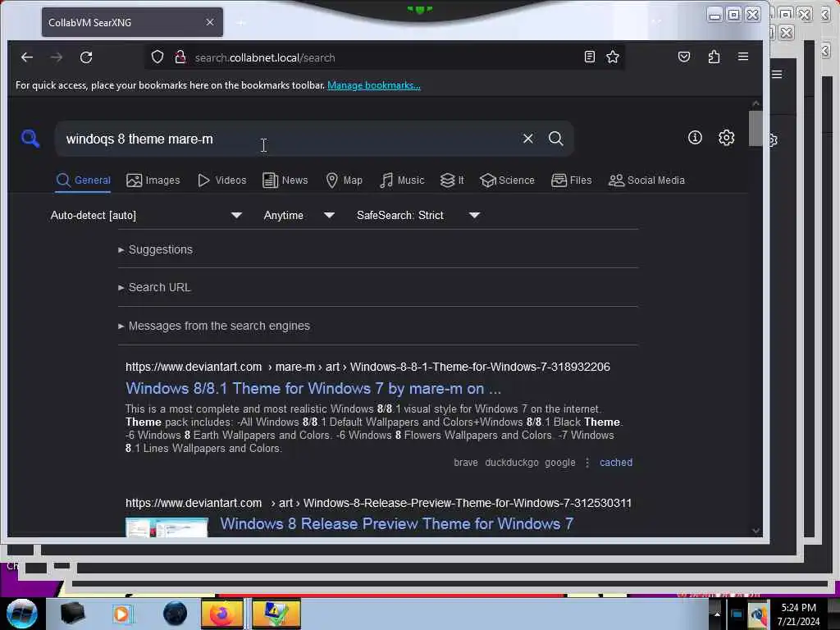This screenshot has width=840, height=630.
Task: Open Manage bookmarks link
Action: click(x=374, y=85)
